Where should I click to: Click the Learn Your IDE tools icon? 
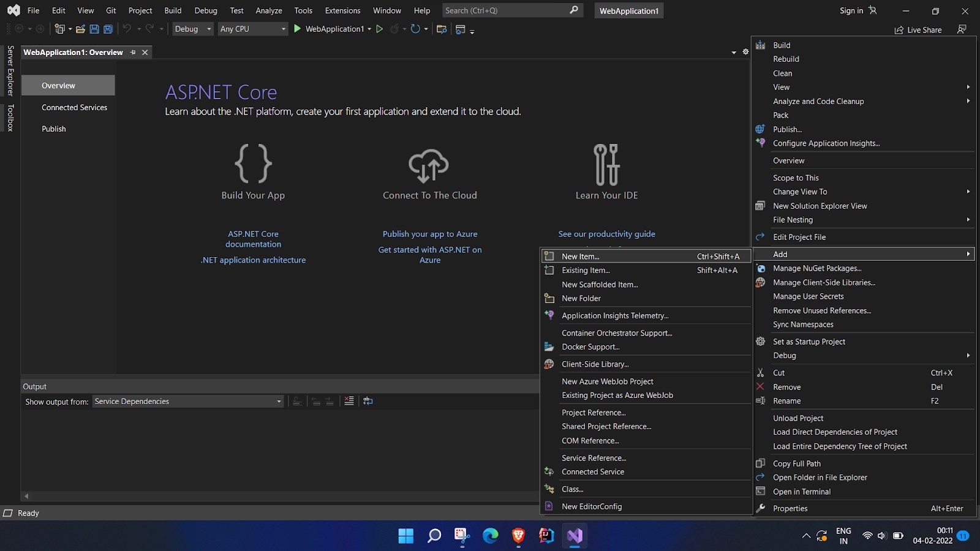pyautogui.click(x=606, y=165)
